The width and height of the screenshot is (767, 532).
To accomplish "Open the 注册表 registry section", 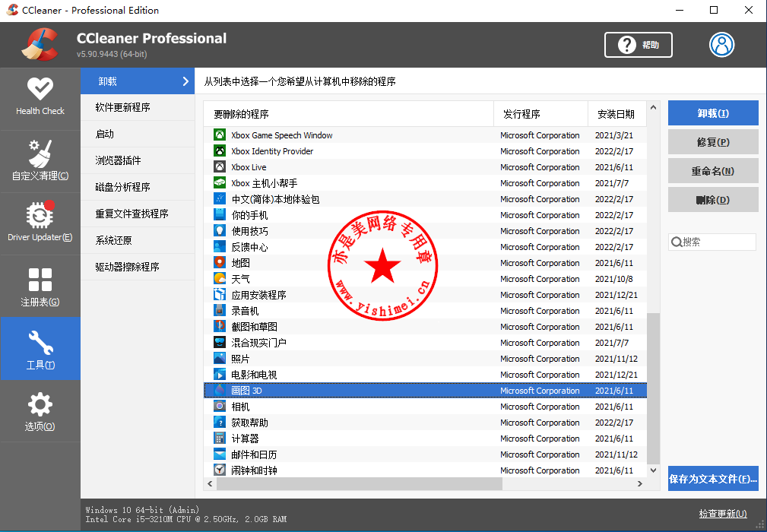I will [x=40, y=286].
